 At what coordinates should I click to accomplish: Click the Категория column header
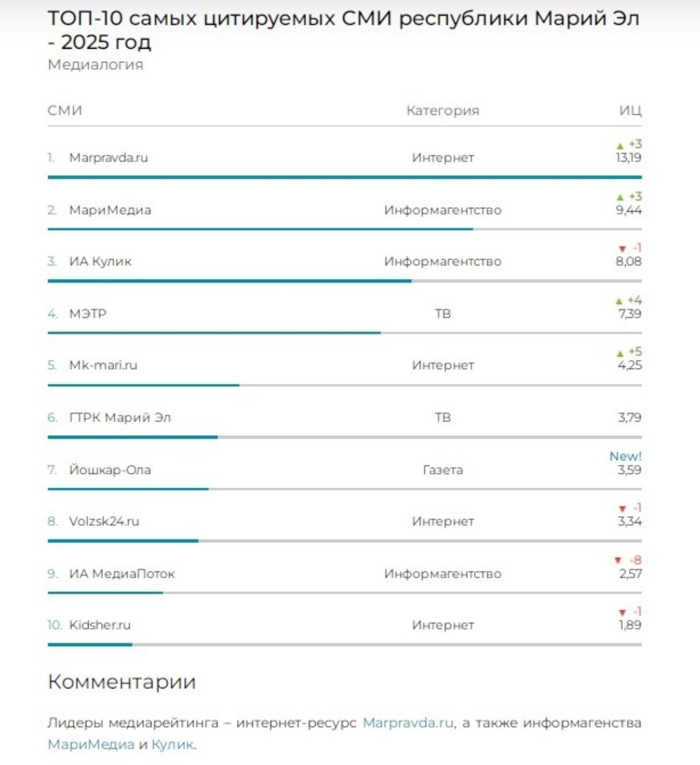point(442,110)
